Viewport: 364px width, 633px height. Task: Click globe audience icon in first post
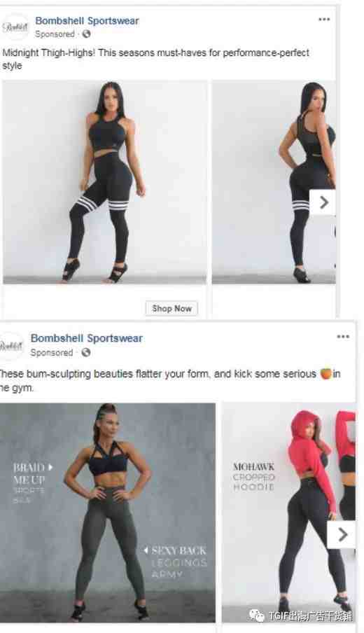(x=86, y=34)
